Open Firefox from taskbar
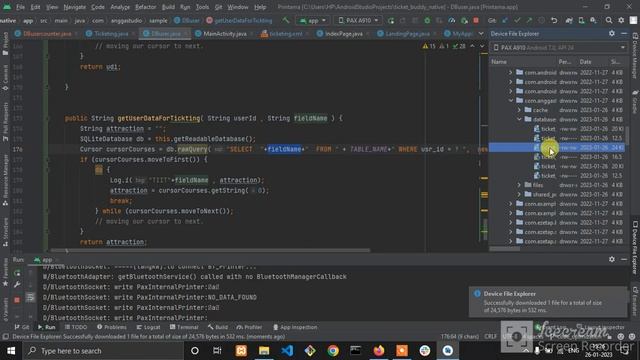The height and width of the screenshot is (360, 640). click(379, 351)
